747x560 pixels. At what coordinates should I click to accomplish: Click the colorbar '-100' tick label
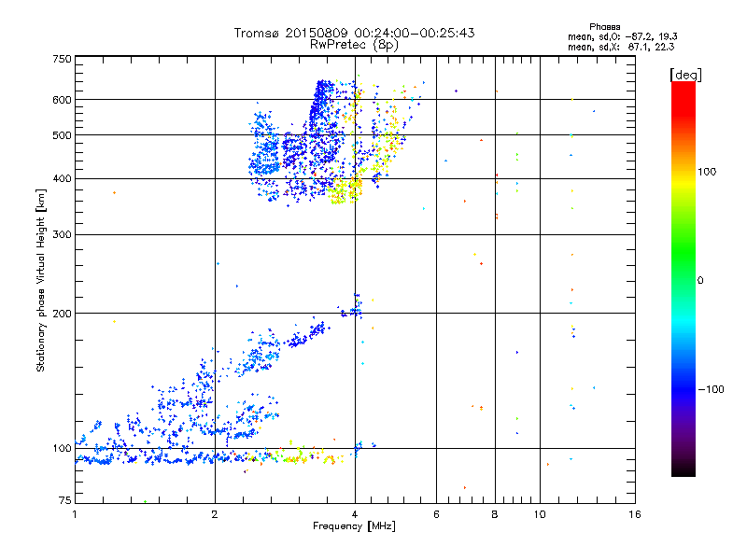coord(711,389)
